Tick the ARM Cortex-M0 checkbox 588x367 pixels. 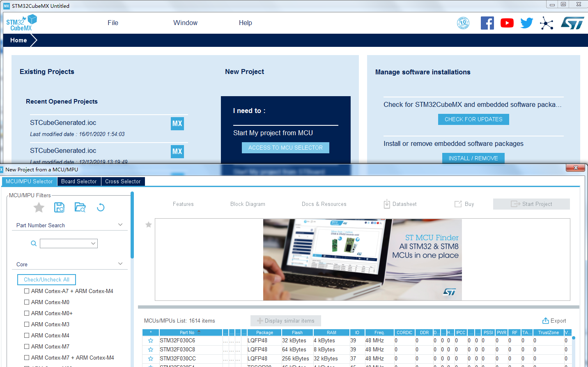[27, 302]
